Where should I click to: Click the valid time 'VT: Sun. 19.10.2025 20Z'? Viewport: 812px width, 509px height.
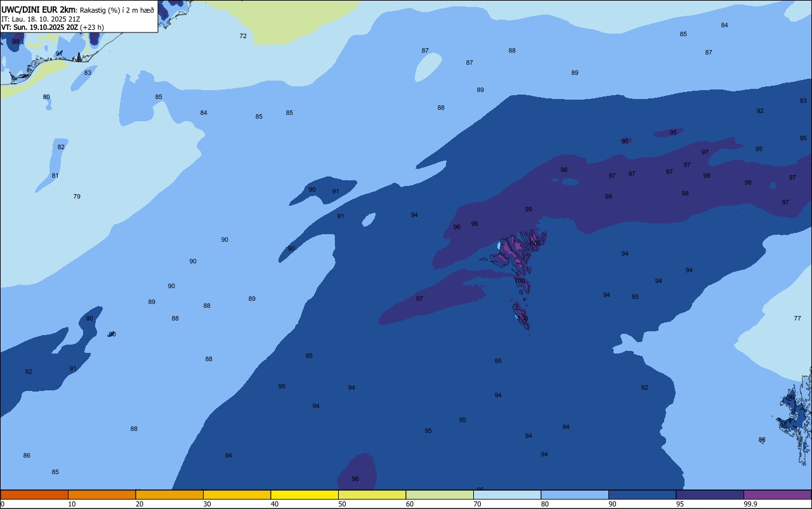[x=39, y=27]
